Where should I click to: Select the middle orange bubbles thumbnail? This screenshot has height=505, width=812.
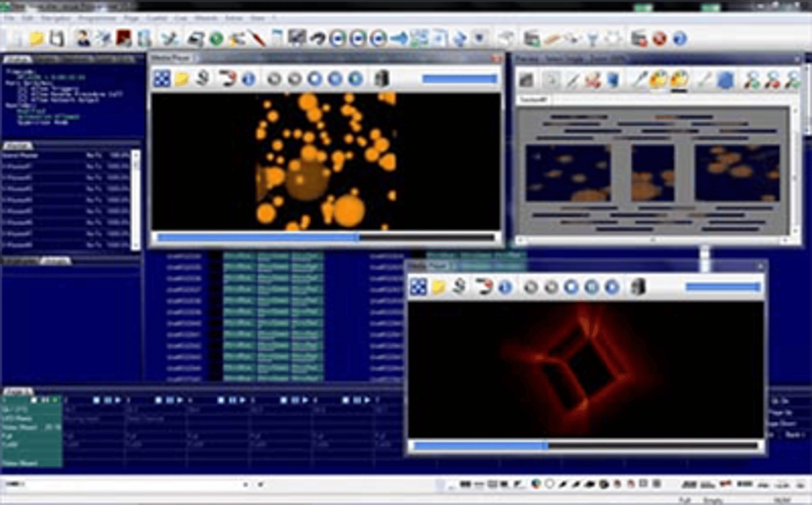tap(653, 173)
